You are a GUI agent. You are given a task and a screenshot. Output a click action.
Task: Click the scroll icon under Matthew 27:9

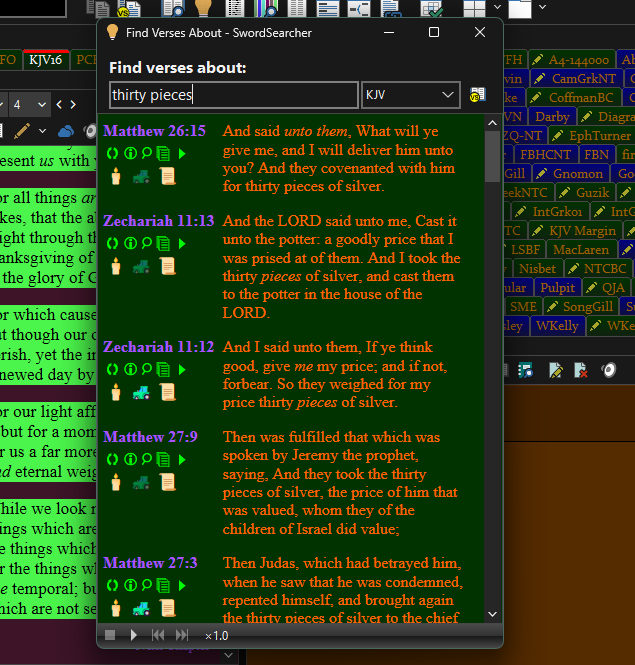(x=168, y=483)
